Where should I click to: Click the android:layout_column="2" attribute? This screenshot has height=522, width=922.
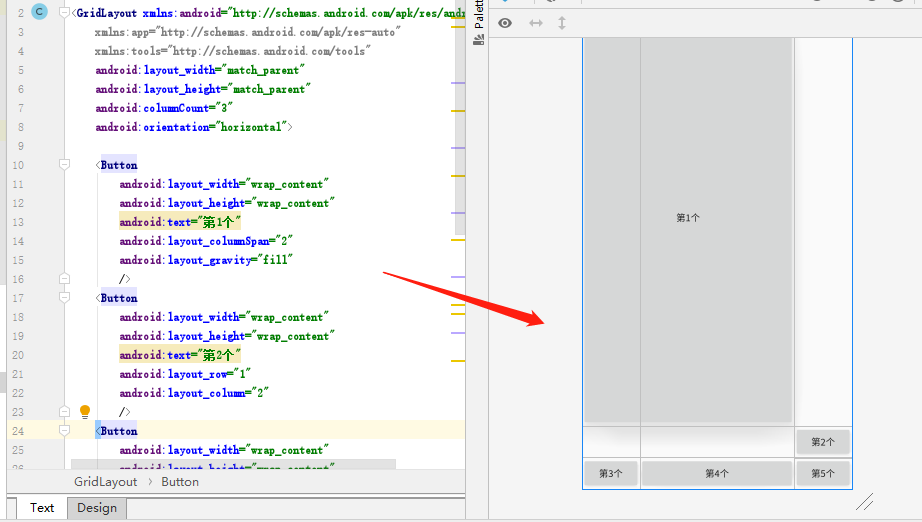point(194,393)
